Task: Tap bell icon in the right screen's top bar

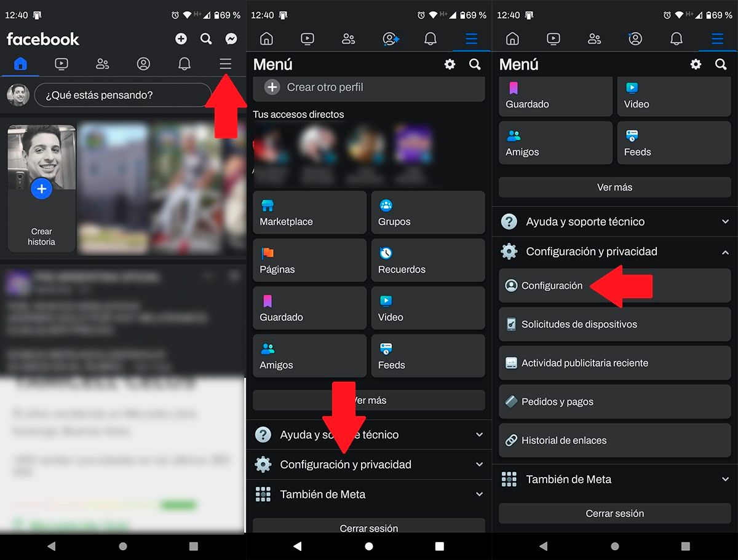Action: (x=676, y=39)
